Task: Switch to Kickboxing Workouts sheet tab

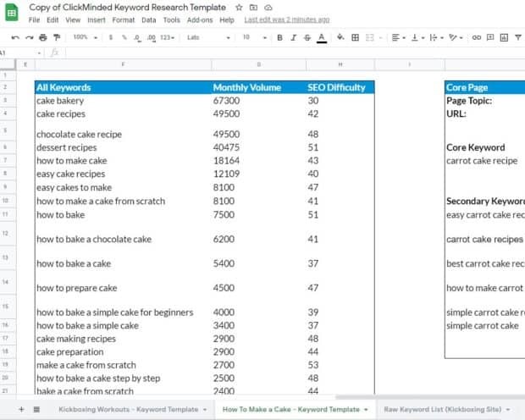Action: 127,409
